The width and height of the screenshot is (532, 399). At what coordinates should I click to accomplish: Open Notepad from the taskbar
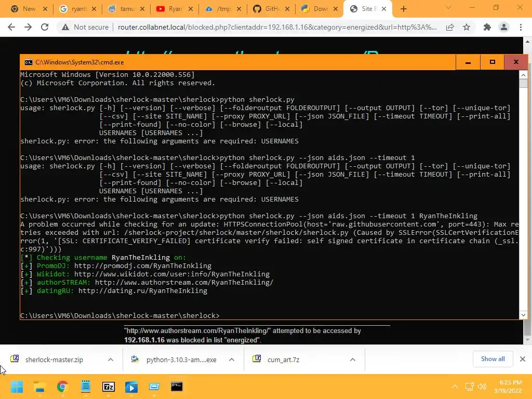pos(86,387)
